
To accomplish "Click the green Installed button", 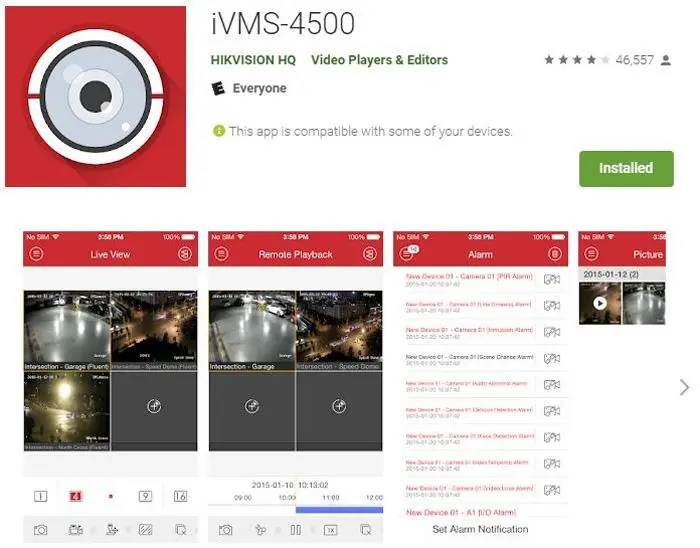I will point(626,168).
